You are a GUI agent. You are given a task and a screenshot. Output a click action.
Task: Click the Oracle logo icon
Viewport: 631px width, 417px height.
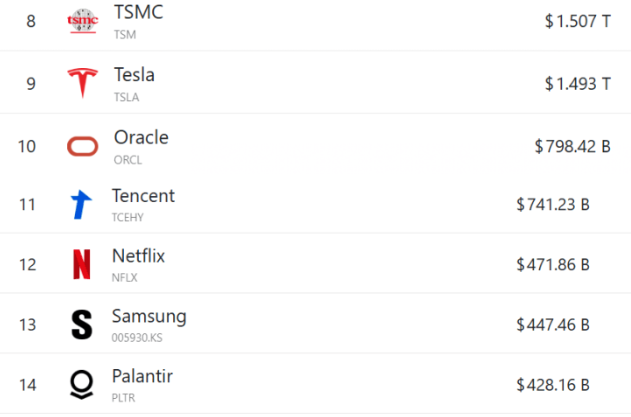[x=82, y=146]
